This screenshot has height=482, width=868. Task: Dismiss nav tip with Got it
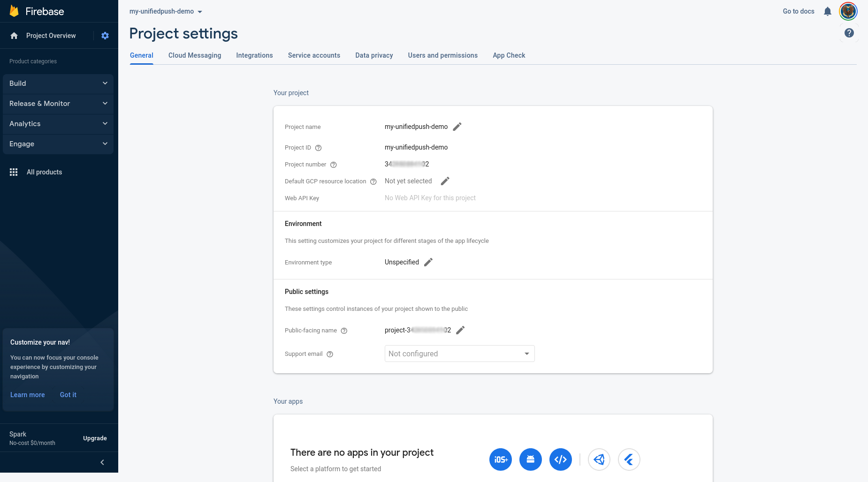(68, 395)
